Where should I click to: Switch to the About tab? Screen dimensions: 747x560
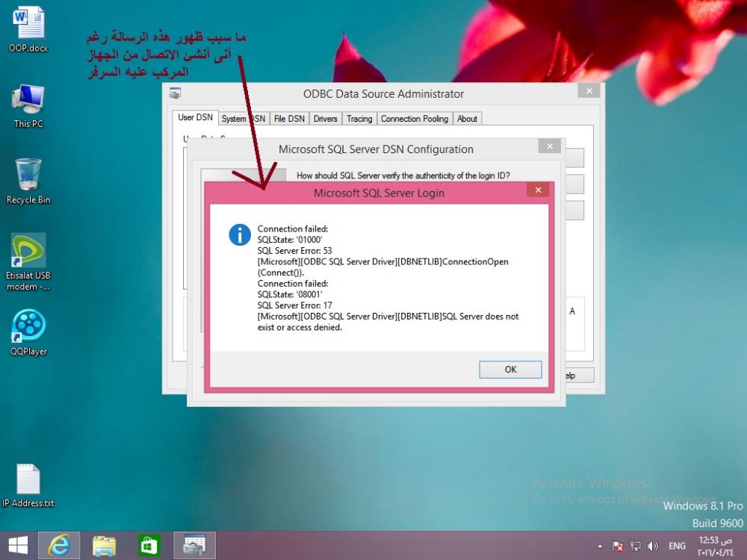(467, 119)
